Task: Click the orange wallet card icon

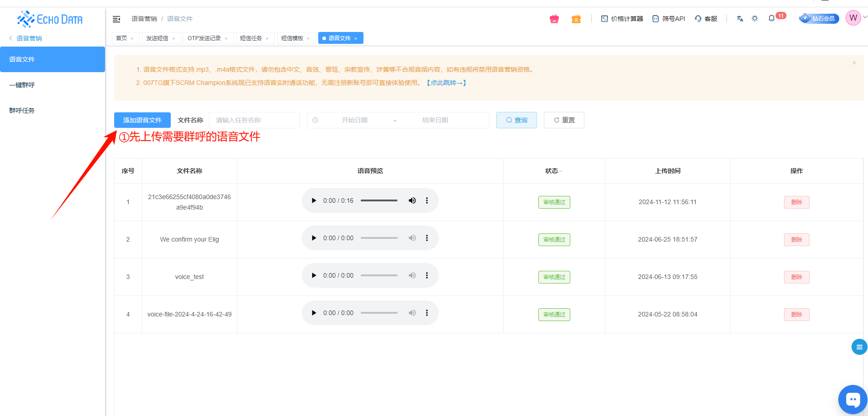Action: 576,19
